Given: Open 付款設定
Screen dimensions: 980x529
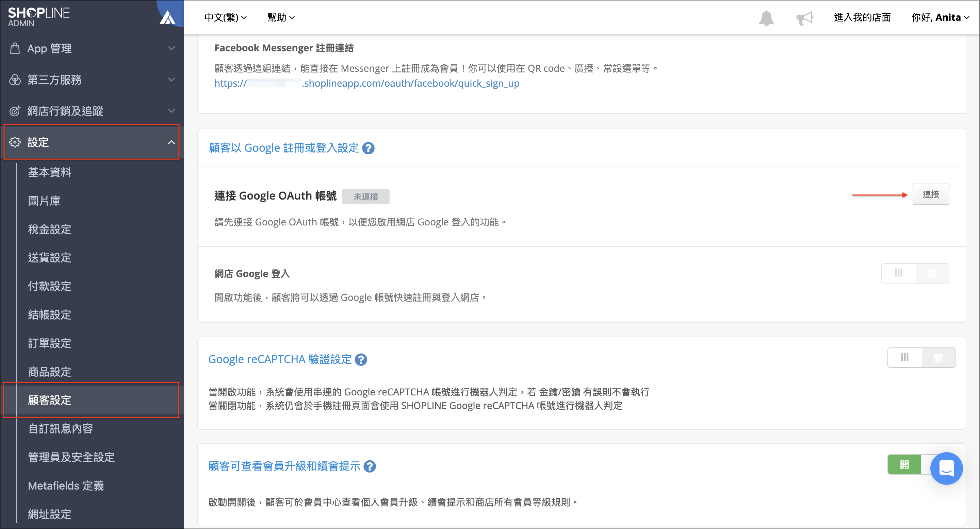Looking at the screenshot, I should [49, 286].
